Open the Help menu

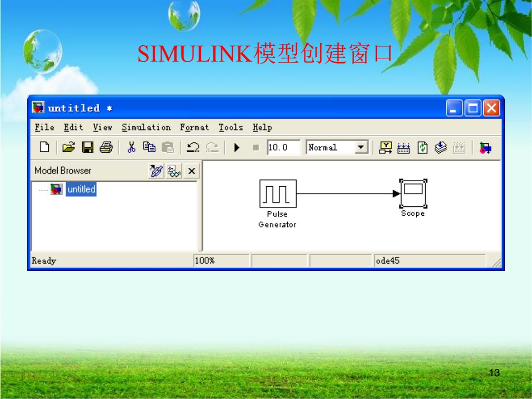[x=262, y=128]
